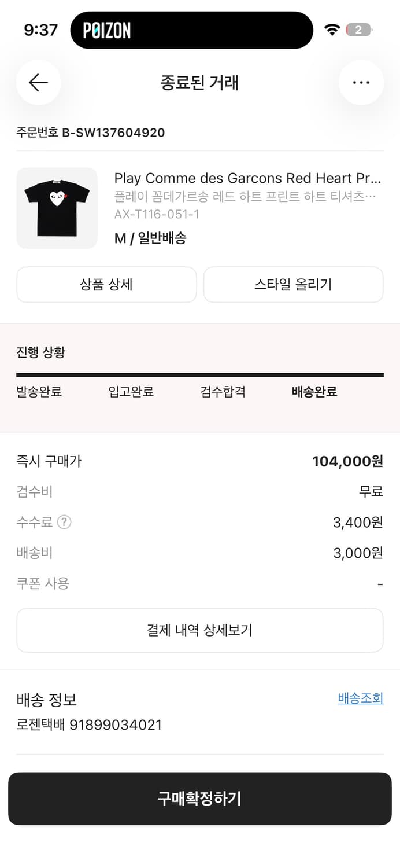Select the 검수합격 inspection passed step
Image resolution: width=400 pixels, height=868 pixels.
click(224, 392)
